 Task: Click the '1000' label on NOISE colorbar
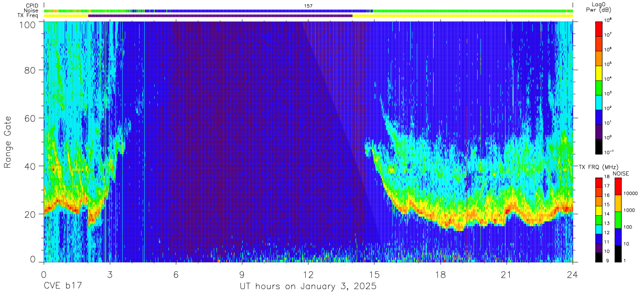tap(629, 210)
